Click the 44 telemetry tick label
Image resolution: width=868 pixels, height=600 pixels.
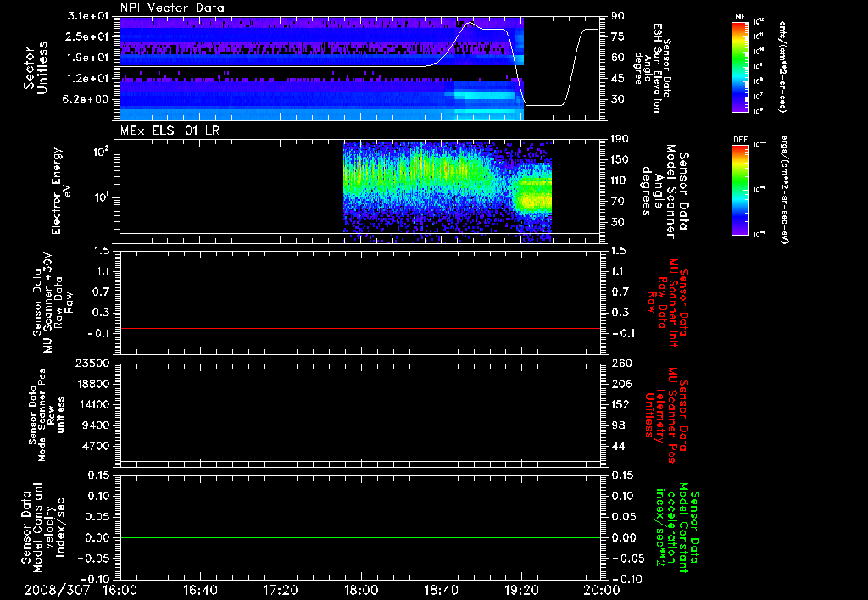coord(618,446)
